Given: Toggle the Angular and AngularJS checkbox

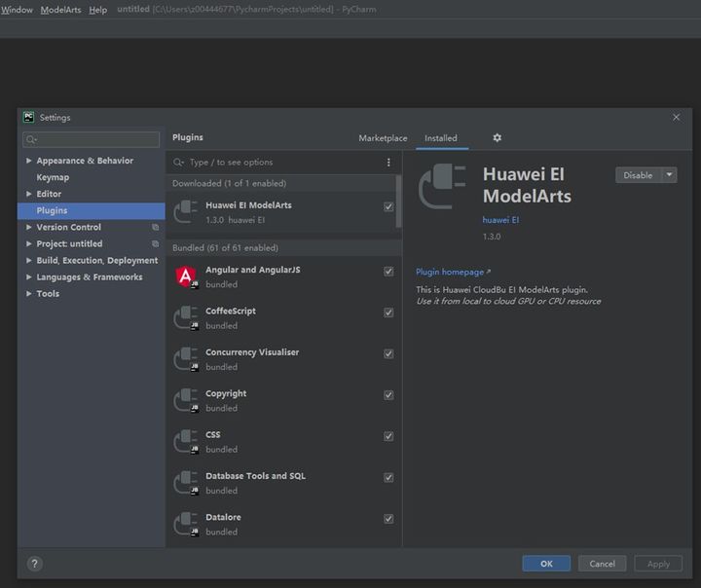Looking at the screenshot, I should [388, 272].
